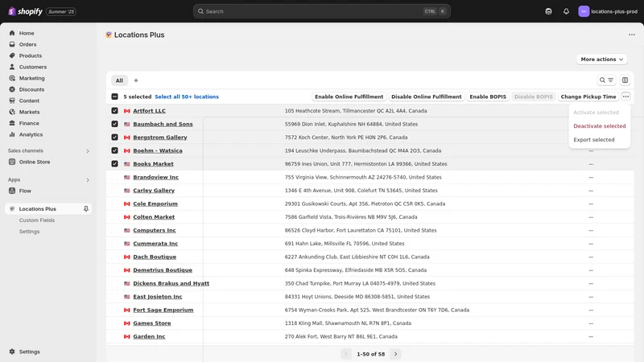Uncheck the Books Market checkbox
The width and height of the screenshot is (644, 362).
pyautogui.click(x=114, y=164)
